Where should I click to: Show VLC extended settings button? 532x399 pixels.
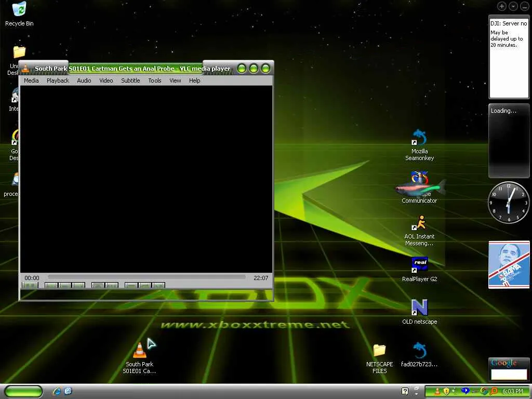[112, 285]
